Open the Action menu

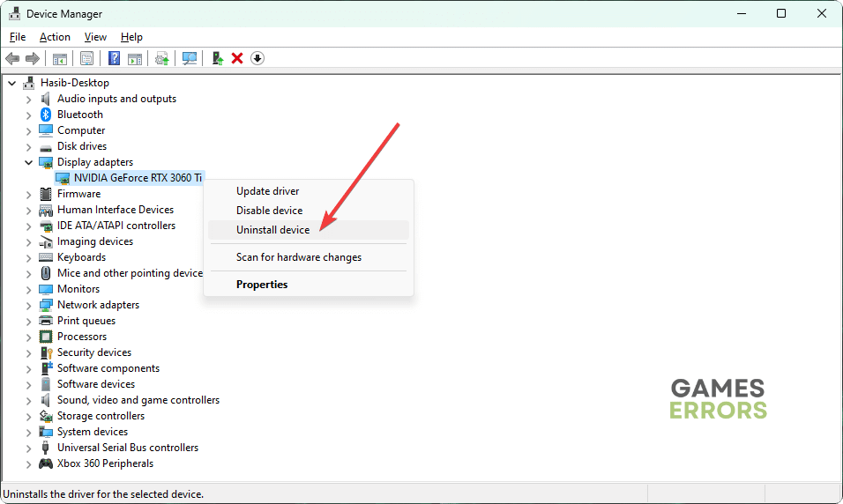55,37
